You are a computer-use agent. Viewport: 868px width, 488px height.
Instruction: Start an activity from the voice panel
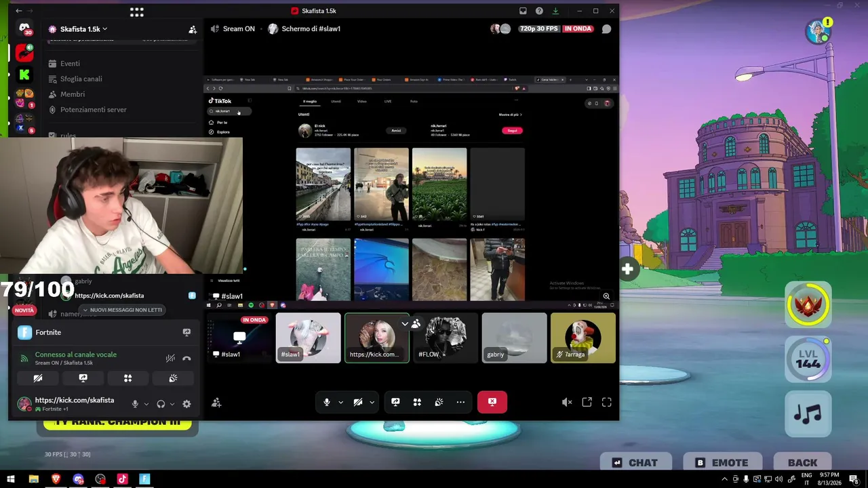[x=127, y=378]
